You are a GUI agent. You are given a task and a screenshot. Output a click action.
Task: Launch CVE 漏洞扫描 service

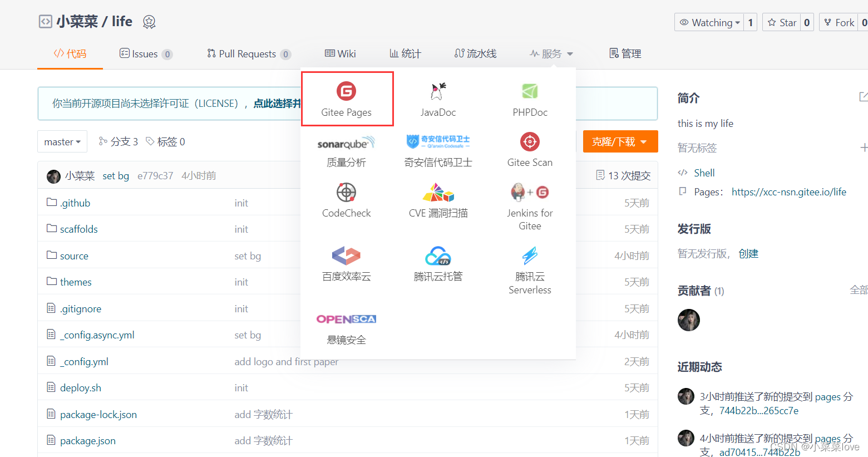(x=438, y=200)
